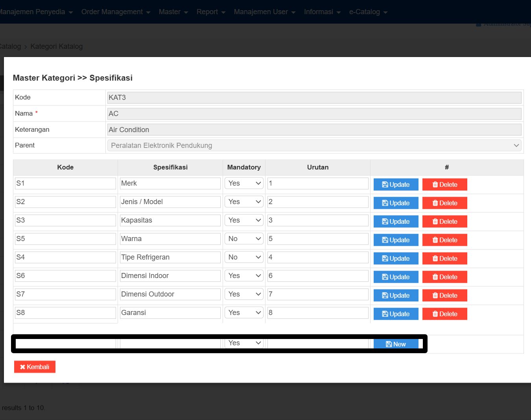The width and height of the screenshot is (531, 420).
Task: Open Mandatory dropdown for Merk row
Action: (x=244, y=183)
